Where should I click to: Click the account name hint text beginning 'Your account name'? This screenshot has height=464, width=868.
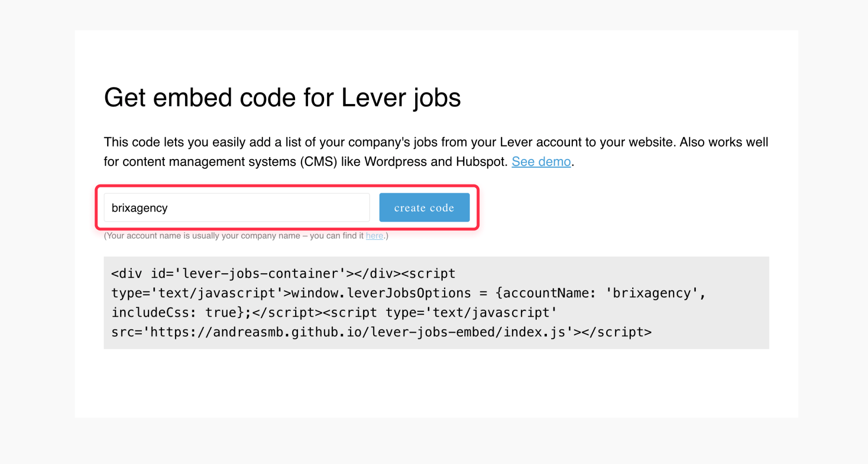[246, 236]
